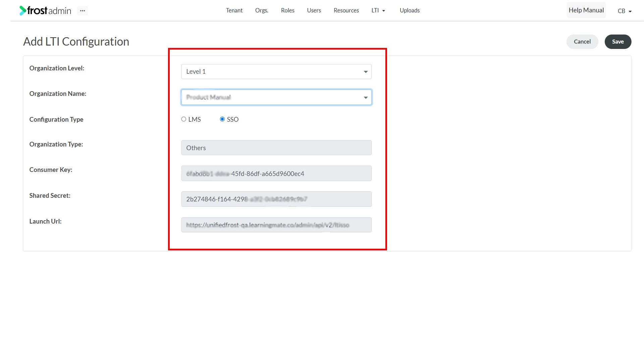Navigate to Users
The height and width of the screenshot is (362, 644).
coord(314,10)
